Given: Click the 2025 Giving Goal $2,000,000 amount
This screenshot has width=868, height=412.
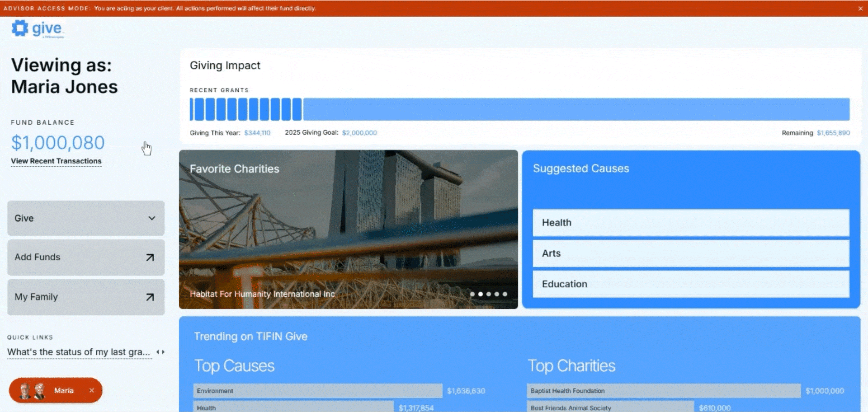Looking at the screenshot, I should tap(359, 133).
